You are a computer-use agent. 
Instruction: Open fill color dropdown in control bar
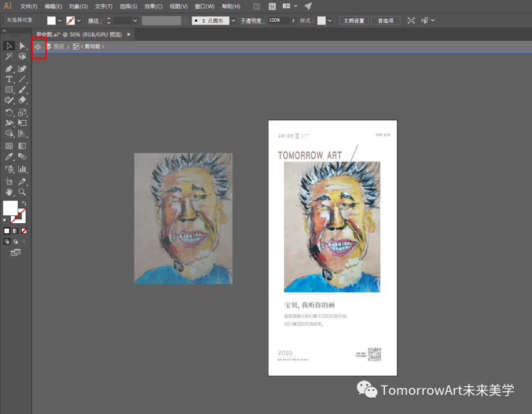(x=60, y=20)
